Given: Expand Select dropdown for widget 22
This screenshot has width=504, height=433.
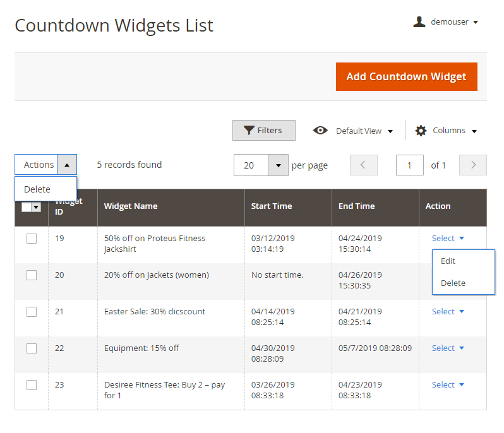Looking at the screenshot, I should point(448,348).
